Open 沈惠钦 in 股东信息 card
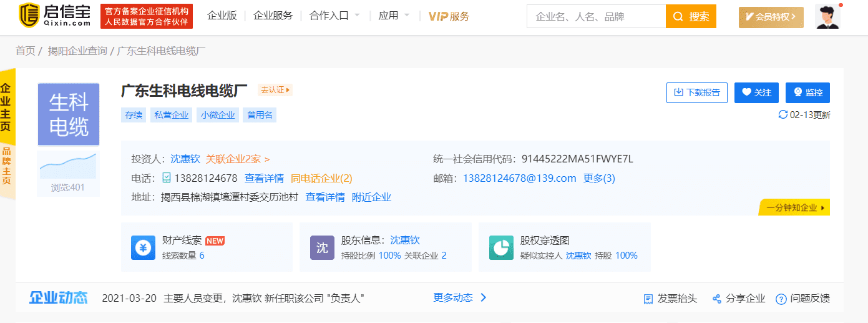This screenshot has width=868, height=323. [405, 240]
